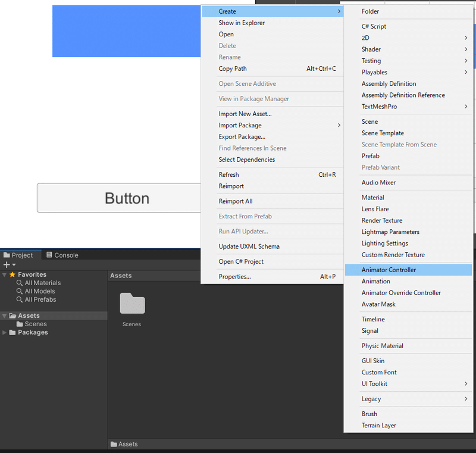Expand the Playables submenu

(408, 72)
